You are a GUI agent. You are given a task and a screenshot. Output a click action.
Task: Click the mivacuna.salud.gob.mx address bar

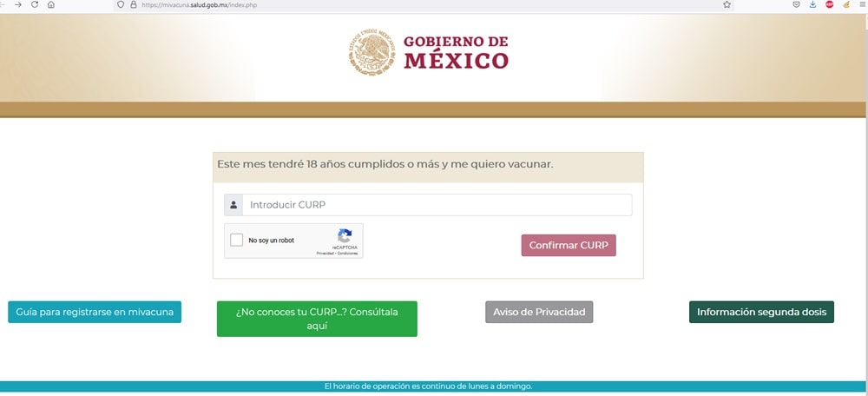[x=424, y=5]
